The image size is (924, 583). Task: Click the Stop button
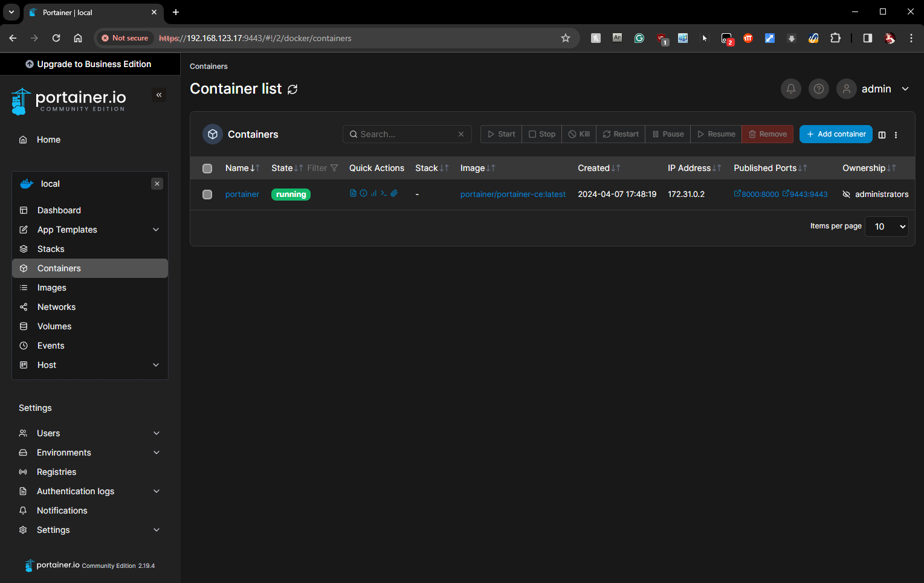pyautogui.click(x=542, y=134)
